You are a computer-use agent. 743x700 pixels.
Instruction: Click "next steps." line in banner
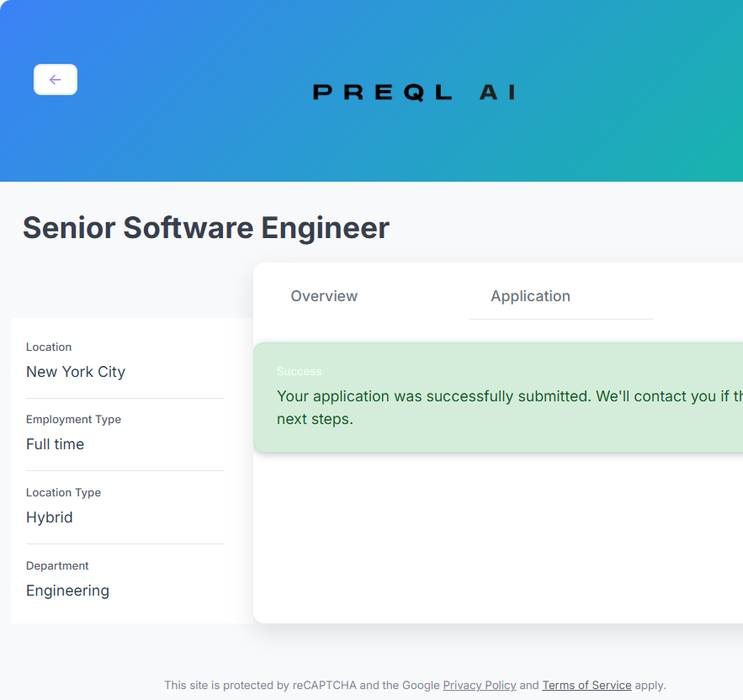pos(315,419)
